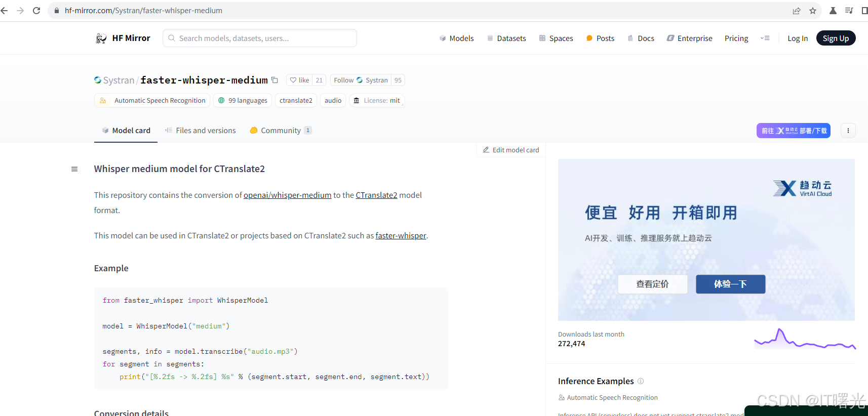Click the 99 languages tag
This screenshot has width=868, height=416.
pos(243,101)
